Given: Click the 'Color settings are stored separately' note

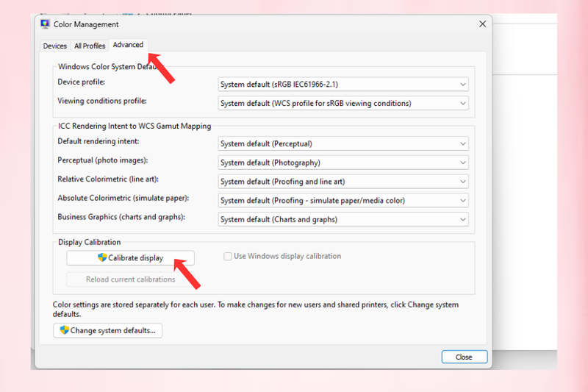Looking at the screenshot, I should coord(255,309).
